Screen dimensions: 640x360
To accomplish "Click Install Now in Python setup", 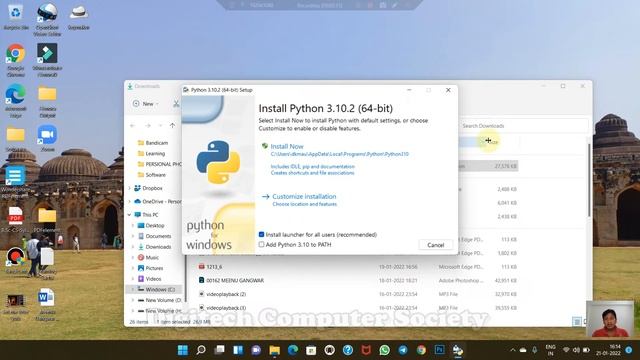I will pyautogui.click(x=287, y=146).
